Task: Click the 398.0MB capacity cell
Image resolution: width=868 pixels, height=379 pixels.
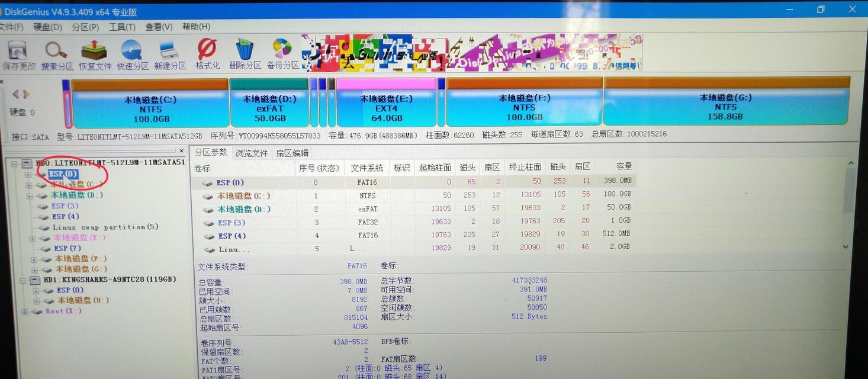Action: pyautogui.click(x=618, y=181)
